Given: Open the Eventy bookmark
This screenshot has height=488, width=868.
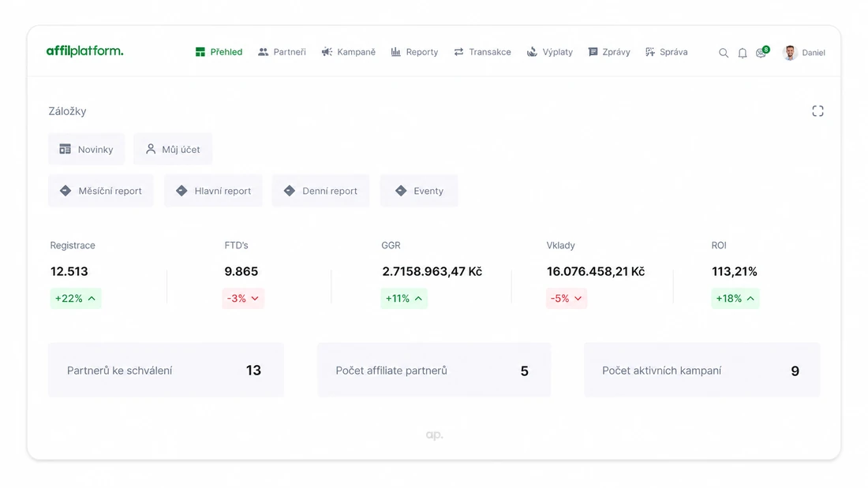Looking at the screenshot, I should coord(419,191).
